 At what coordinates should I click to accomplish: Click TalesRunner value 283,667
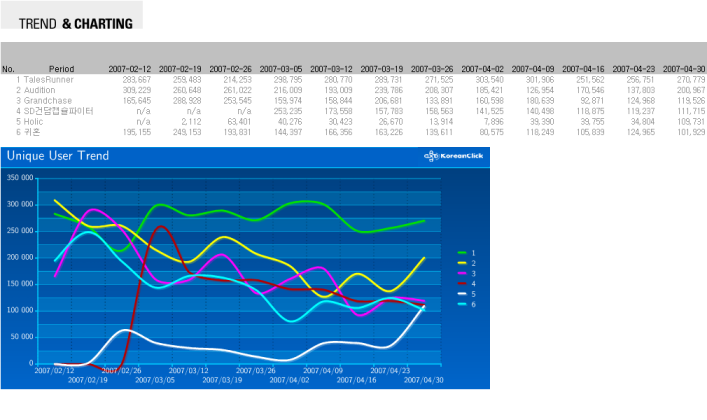(x=137, y=80)
